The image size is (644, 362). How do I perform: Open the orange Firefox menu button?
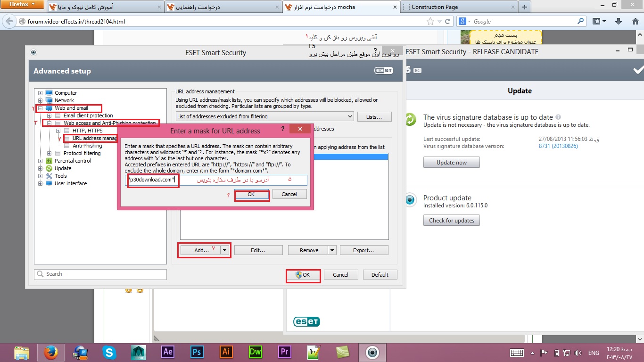22,4
